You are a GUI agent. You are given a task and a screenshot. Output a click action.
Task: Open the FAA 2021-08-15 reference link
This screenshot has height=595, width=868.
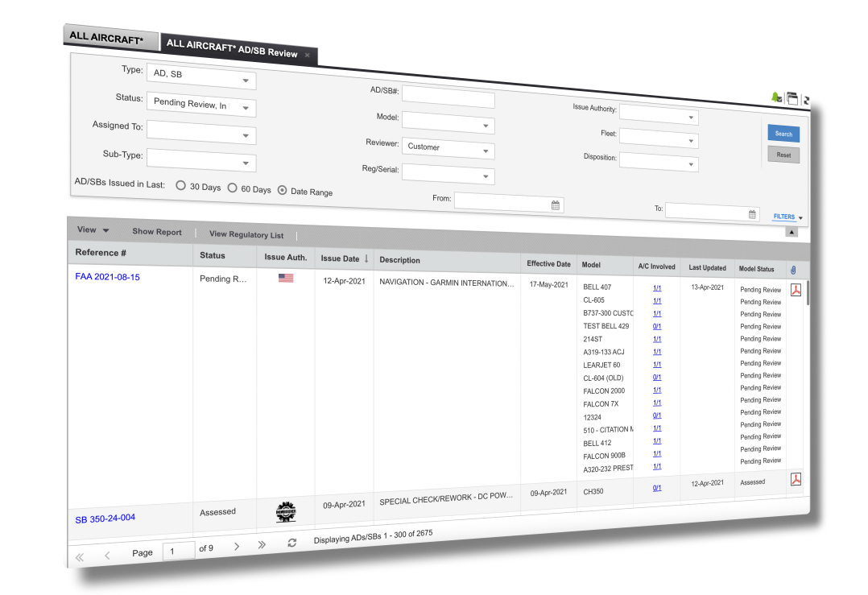click(x=107, y=276)
